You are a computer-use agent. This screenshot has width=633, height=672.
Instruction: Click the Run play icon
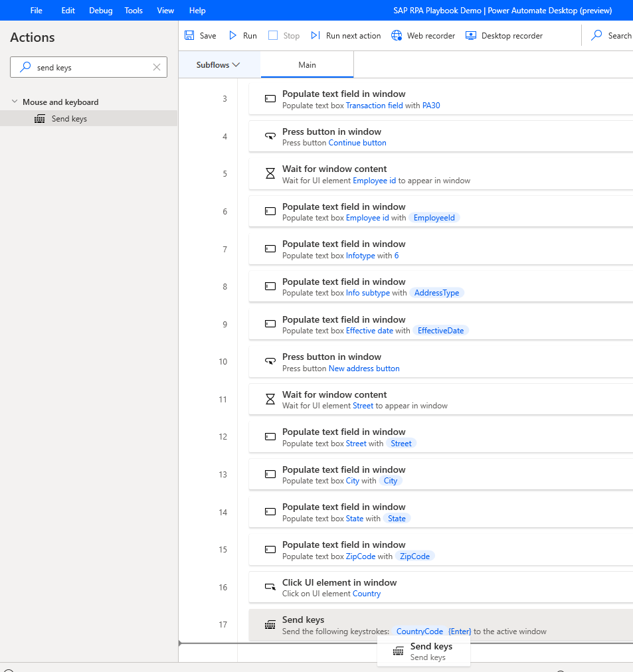[x=232, y=36]
